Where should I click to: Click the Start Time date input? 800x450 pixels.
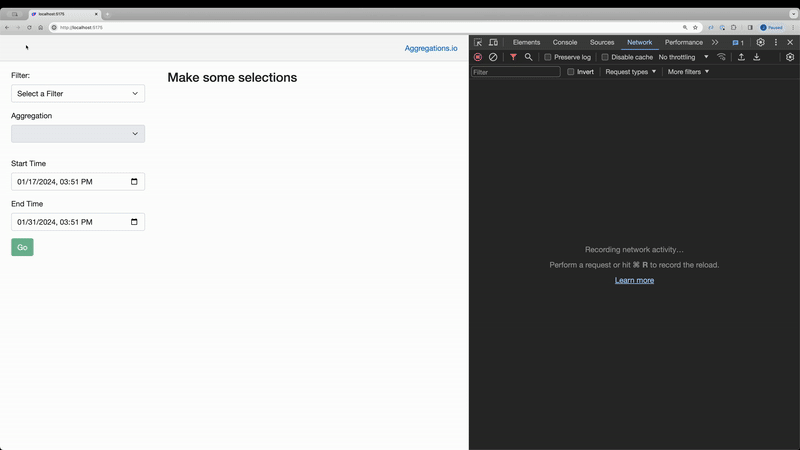tap(78, 182)
